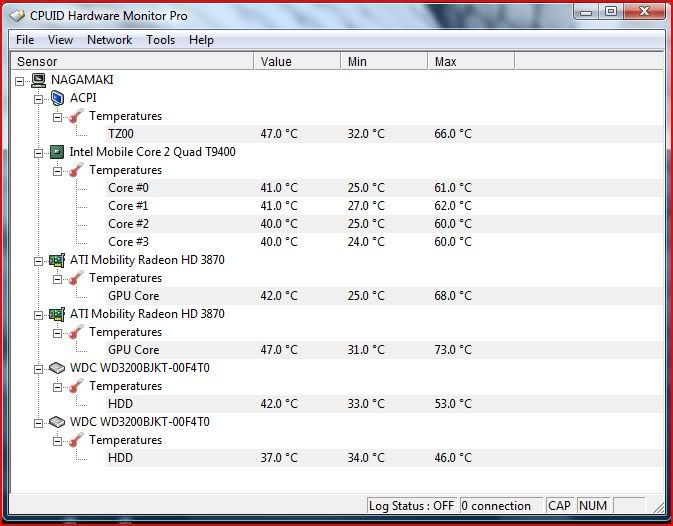Click the window resize grip corner

tap(659, 508)
